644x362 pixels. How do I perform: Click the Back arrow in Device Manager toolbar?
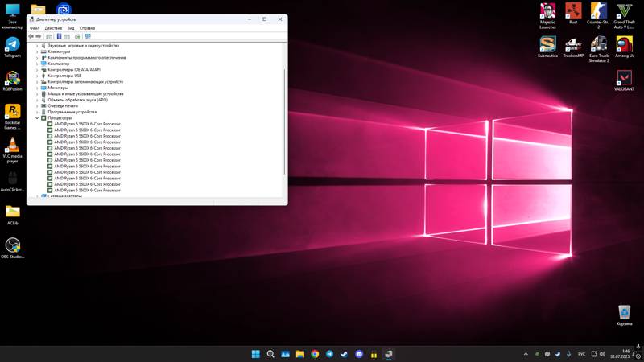(x=31, y=36)
